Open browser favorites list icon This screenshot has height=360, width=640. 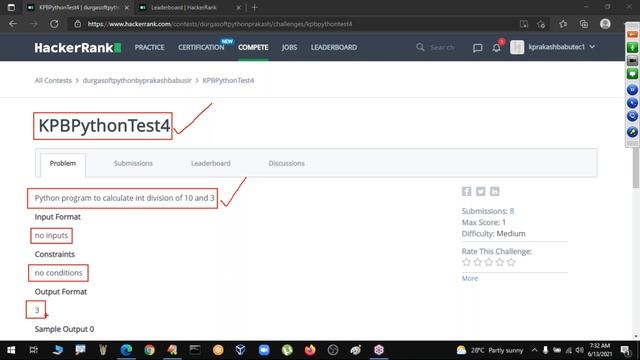pos(563,24)
